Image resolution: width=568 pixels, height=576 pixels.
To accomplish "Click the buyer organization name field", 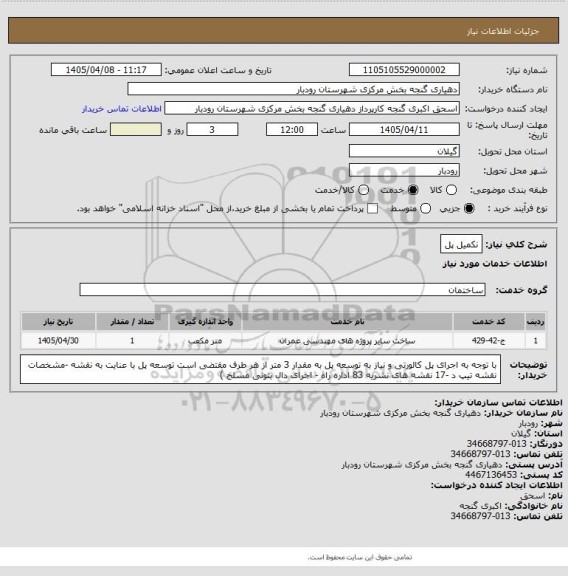I will coord(293,89).
